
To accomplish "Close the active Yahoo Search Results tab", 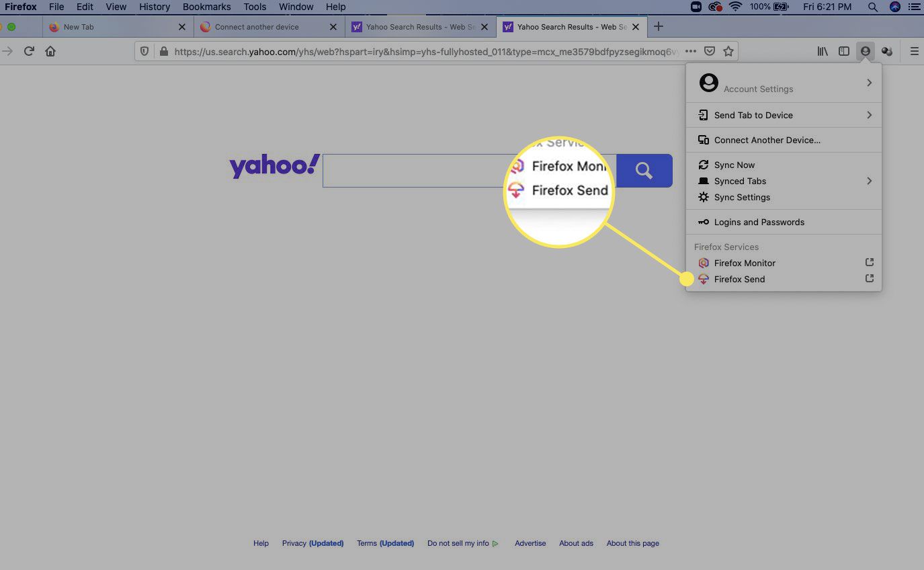I will pyautogui.click(x=636, y=27).
